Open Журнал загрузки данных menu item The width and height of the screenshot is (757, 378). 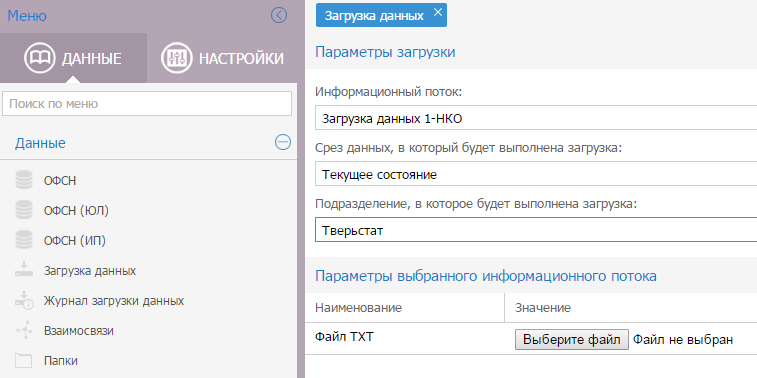114,301
